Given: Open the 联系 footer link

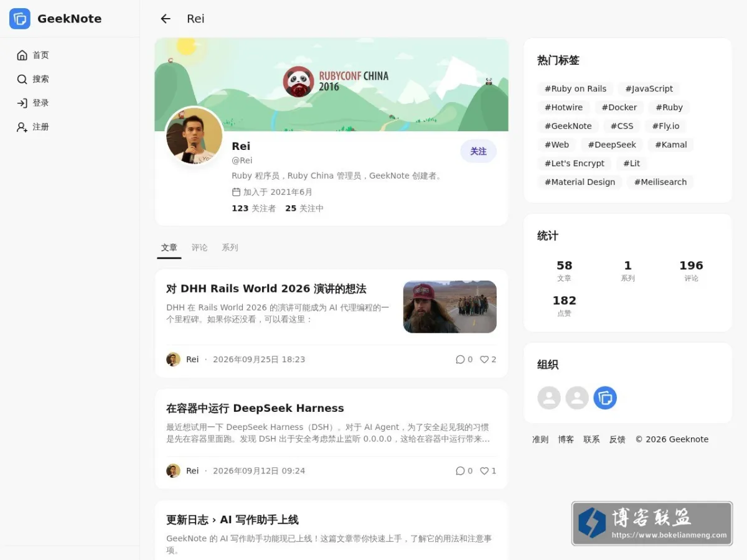Looking at the screenshot, I should click(591, 439).
